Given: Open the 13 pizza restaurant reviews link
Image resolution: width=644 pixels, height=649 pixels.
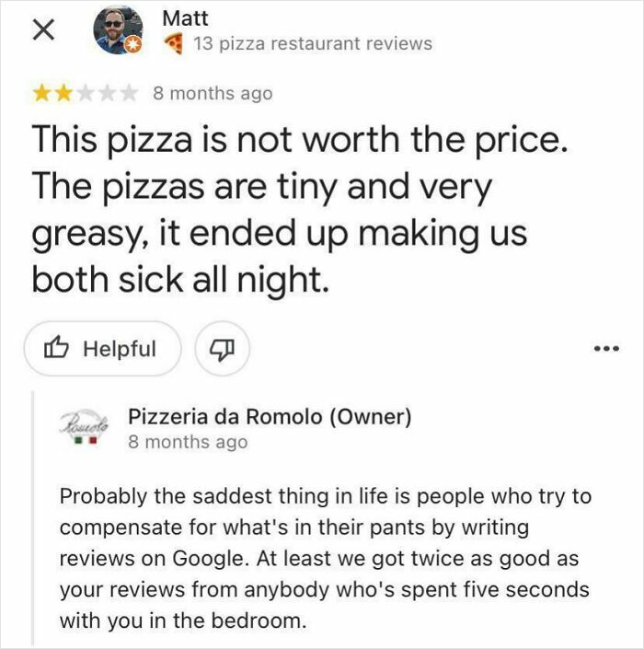Looking at the screenshot, I should [x=312, y=43].
